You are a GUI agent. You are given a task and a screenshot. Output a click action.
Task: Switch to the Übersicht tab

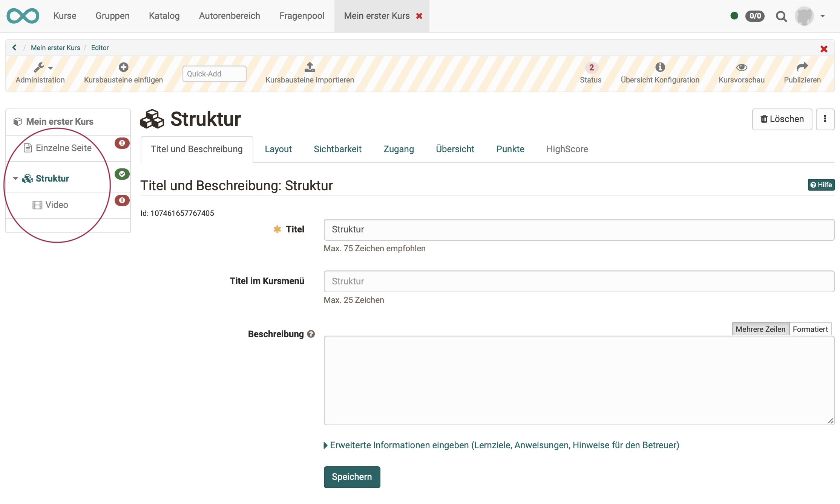coord(455,149)
